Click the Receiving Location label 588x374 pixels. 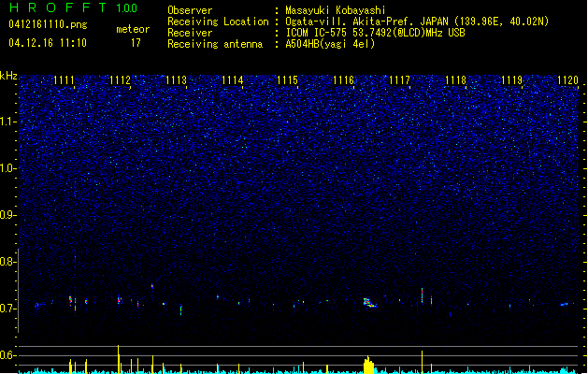pos(218,22)
